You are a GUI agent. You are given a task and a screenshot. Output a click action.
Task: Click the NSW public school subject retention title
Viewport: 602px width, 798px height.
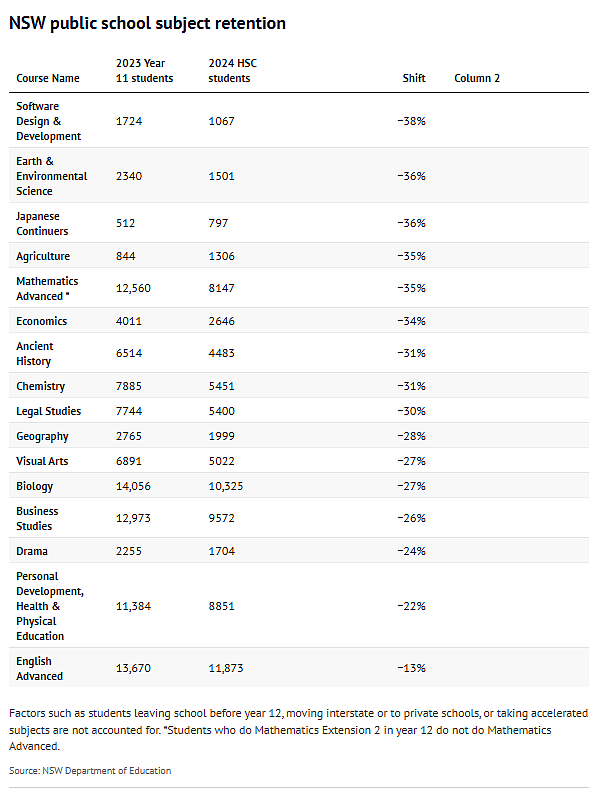[x=148, y=23]
